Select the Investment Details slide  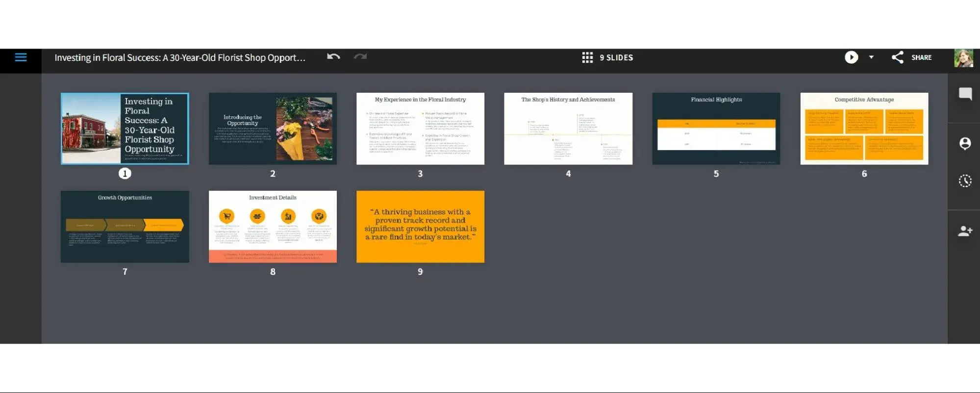[273, 227]
